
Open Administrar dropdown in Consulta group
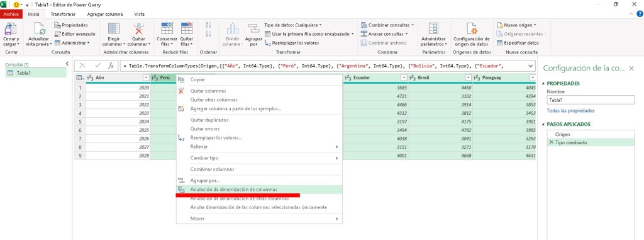coord(72,43)
